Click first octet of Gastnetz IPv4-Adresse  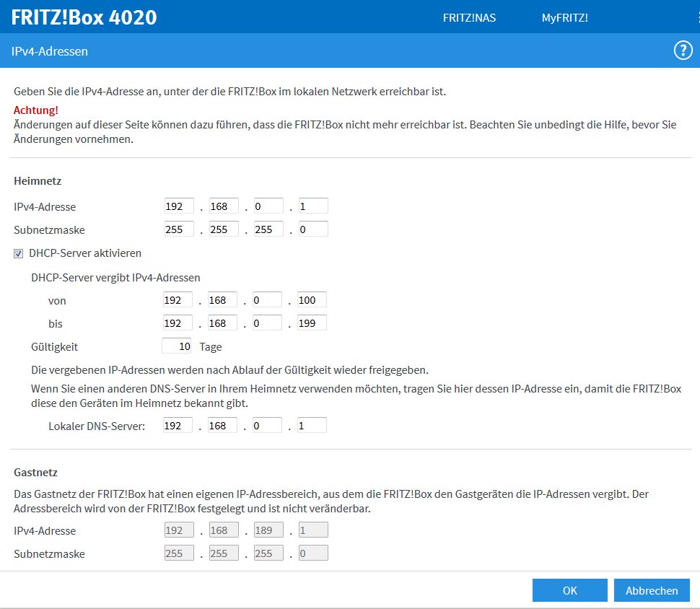(x=179, y=530)
